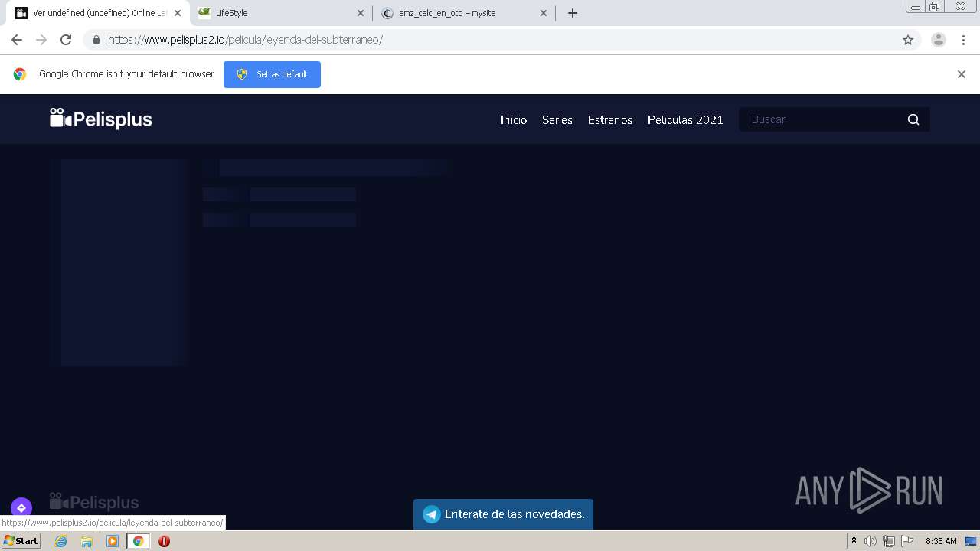Set Chrome as default browser

pos(272,74)
